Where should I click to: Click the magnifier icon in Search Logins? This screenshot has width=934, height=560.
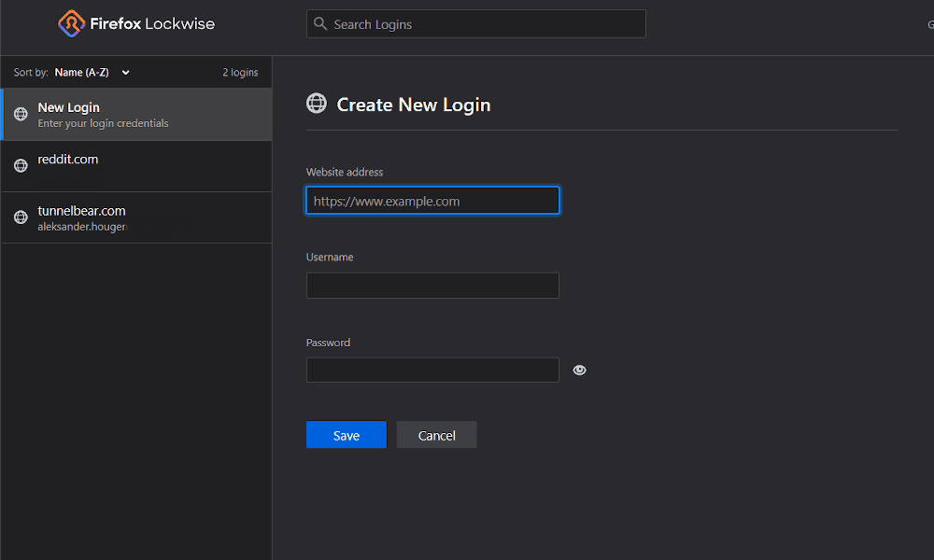tap(320, 24)
